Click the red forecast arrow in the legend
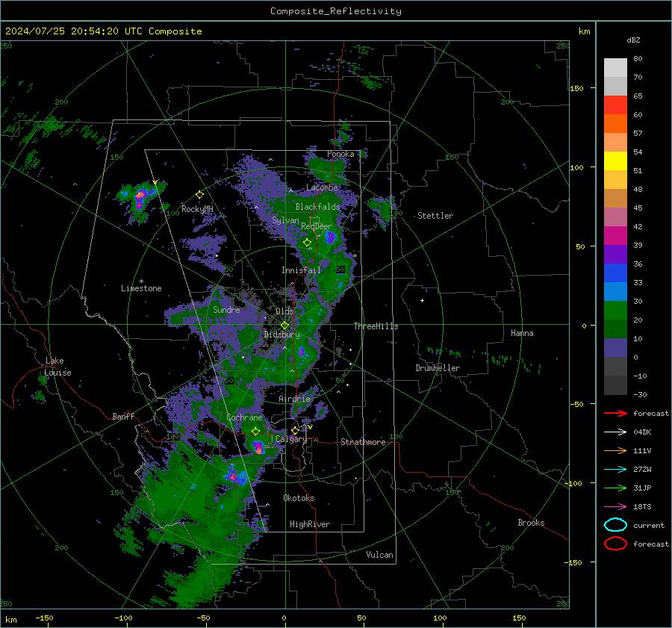This screenshot has height=628, width=672. pos(615,413)
